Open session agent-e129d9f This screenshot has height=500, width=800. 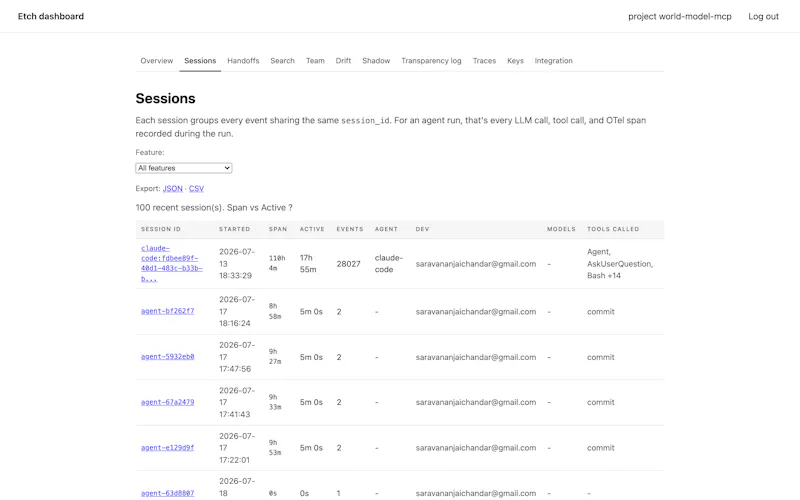click(x=167, y=447)
